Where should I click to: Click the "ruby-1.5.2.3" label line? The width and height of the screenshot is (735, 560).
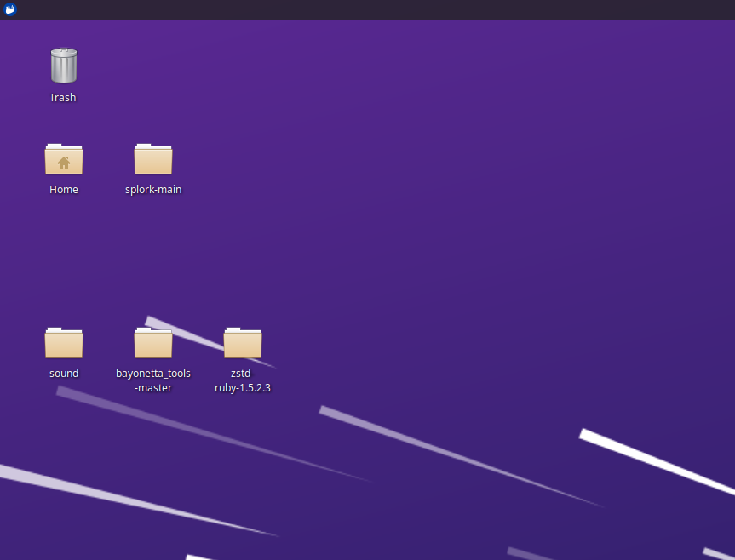pyautogui.click(x=243, y=388)
